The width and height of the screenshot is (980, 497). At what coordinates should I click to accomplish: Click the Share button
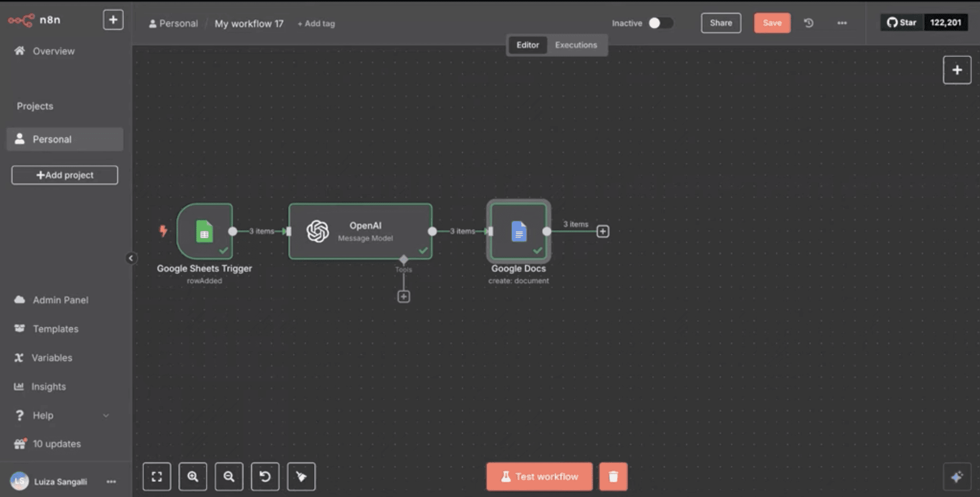click(x=721, y=23)
